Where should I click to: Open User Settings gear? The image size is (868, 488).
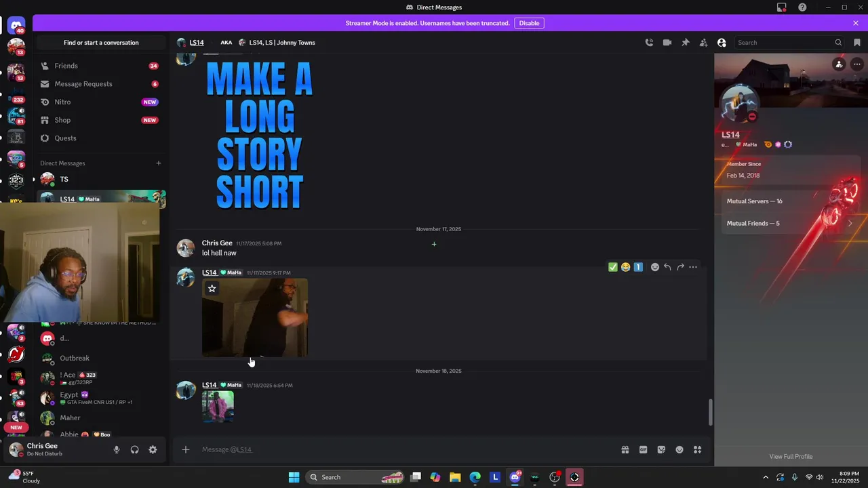[153, 449]
